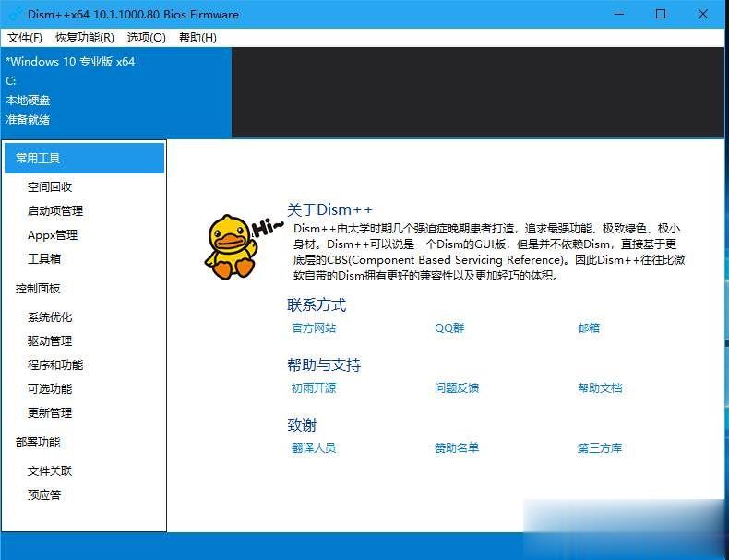Open 系统优化 in sidebar
The width and height of the screenshot is (729, 560).
[50, 317]
